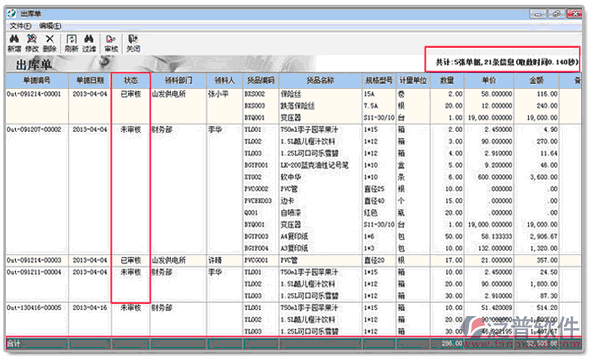Image resolution: width=590 pixels, height=360 pixels.
Task: Click the 新增 (New) toolbar icon
Action: pyautogui.click(x=14, y=43)
